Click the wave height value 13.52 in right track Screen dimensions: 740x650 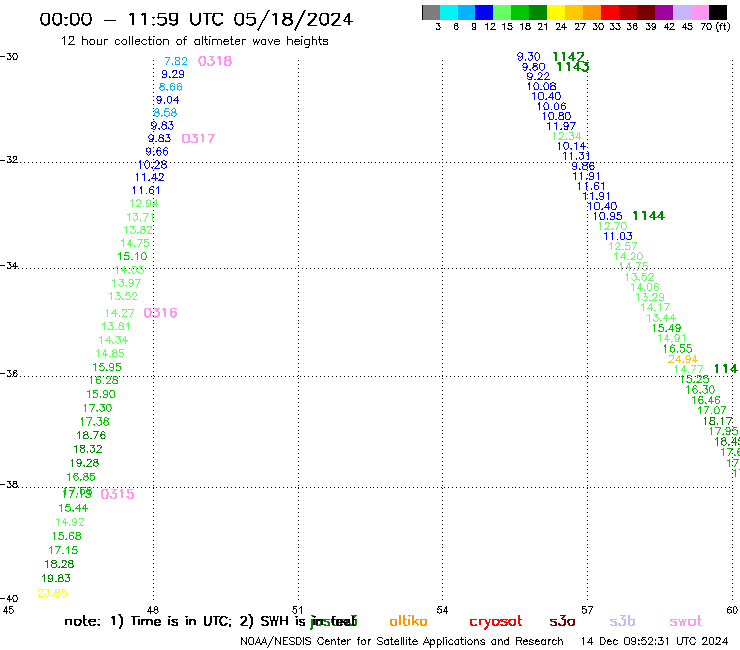(x=639, y=277)
